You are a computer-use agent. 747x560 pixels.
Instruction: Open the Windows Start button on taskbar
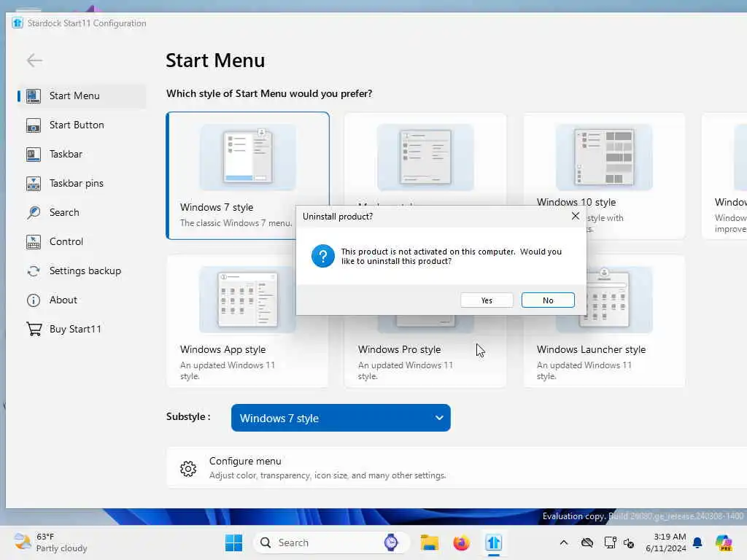click(x=233, y=542)
